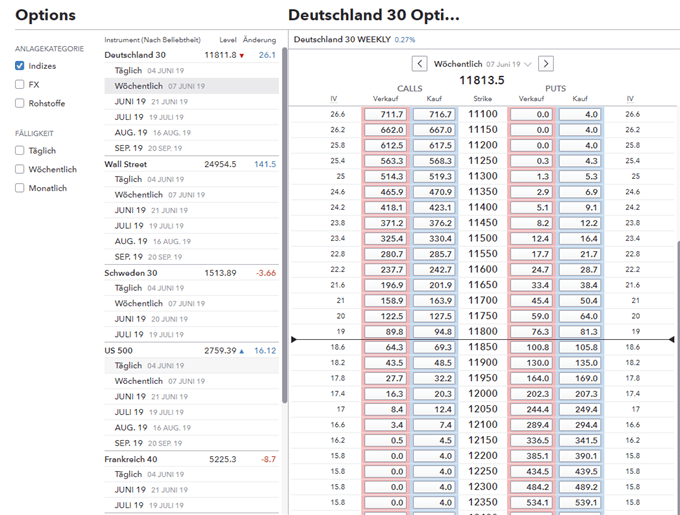The height and width of the screenshot is (515, 680).
Task: Buy 12150 put at 341.5
Action: point(580,440)
